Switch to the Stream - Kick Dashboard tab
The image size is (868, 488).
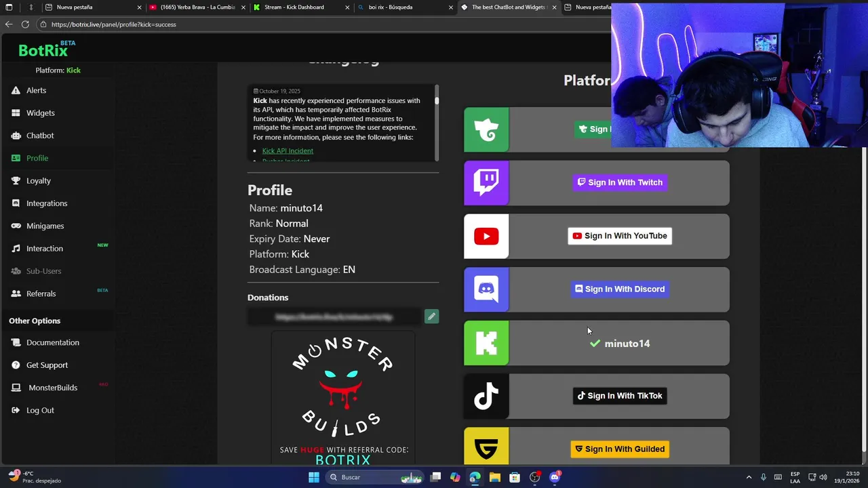(300, 7)
